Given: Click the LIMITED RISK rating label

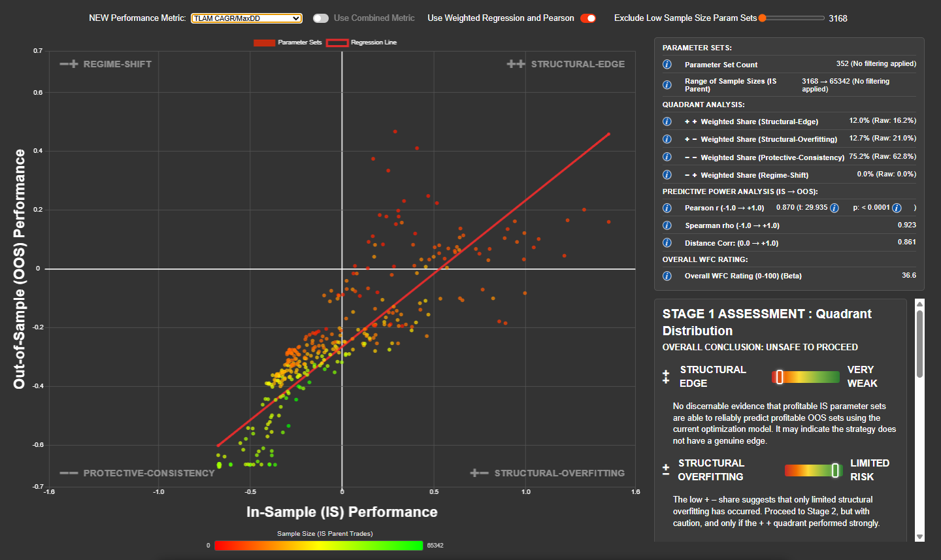Looking at the screenshot, I should pyautogui.click(x=870, y=470).
